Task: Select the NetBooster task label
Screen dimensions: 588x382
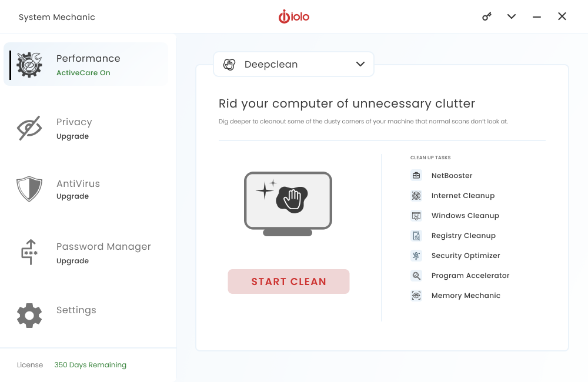Action: click(x=452, y=176)
